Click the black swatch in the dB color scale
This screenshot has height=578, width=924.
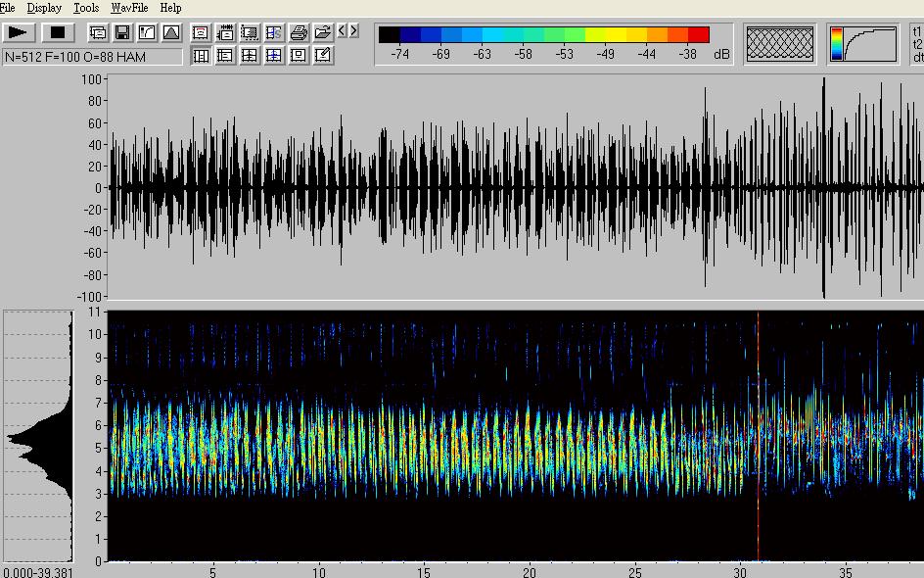(x=390, y=35)
